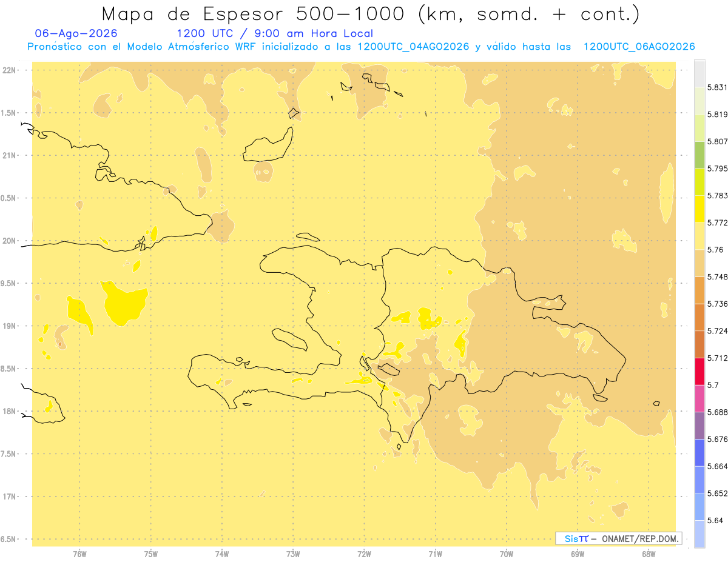Screen dimensions: 728x562
Task: Select the 72W longitude label
Action: click(364, 554)
